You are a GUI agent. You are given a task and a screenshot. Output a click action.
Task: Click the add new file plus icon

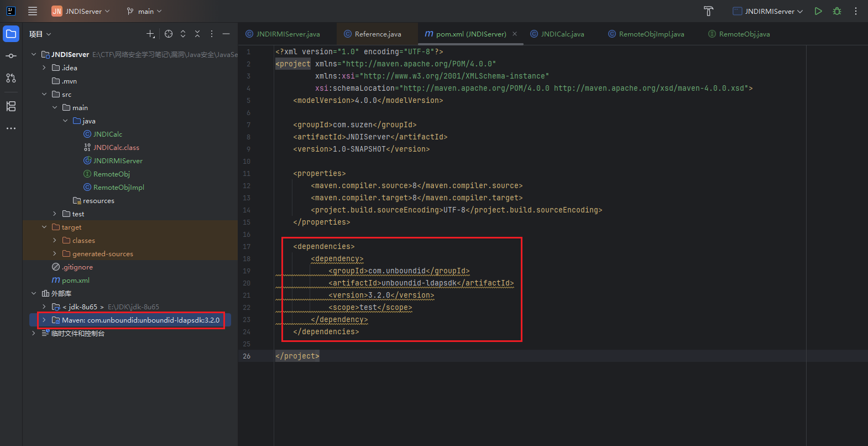click(150, 34)
